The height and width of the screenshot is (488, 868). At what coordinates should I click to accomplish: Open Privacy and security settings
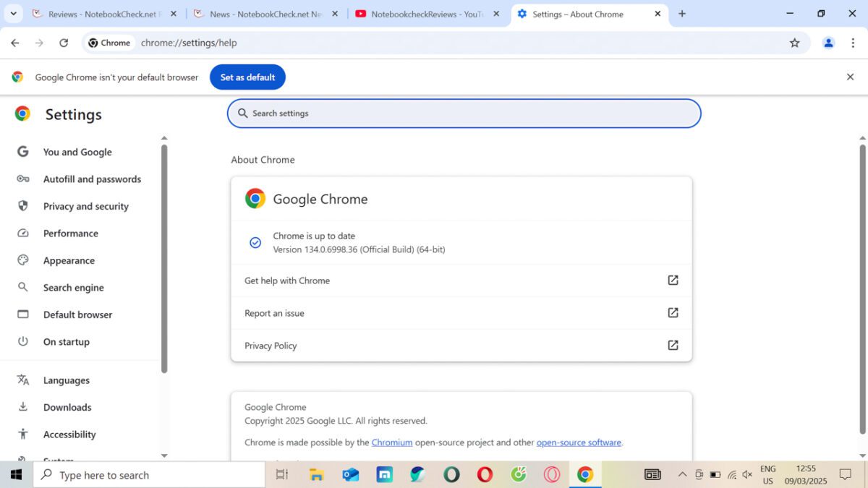[86, 206]
